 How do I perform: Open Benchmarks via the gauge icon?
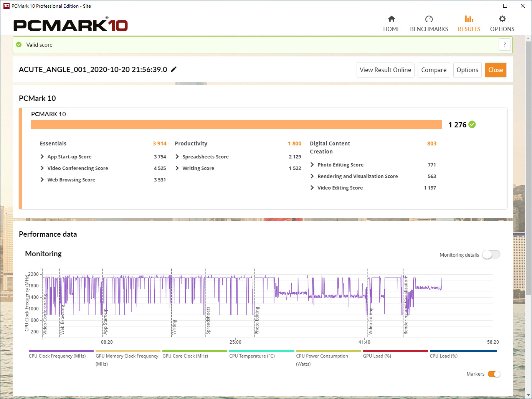click(x=429, y=19)
